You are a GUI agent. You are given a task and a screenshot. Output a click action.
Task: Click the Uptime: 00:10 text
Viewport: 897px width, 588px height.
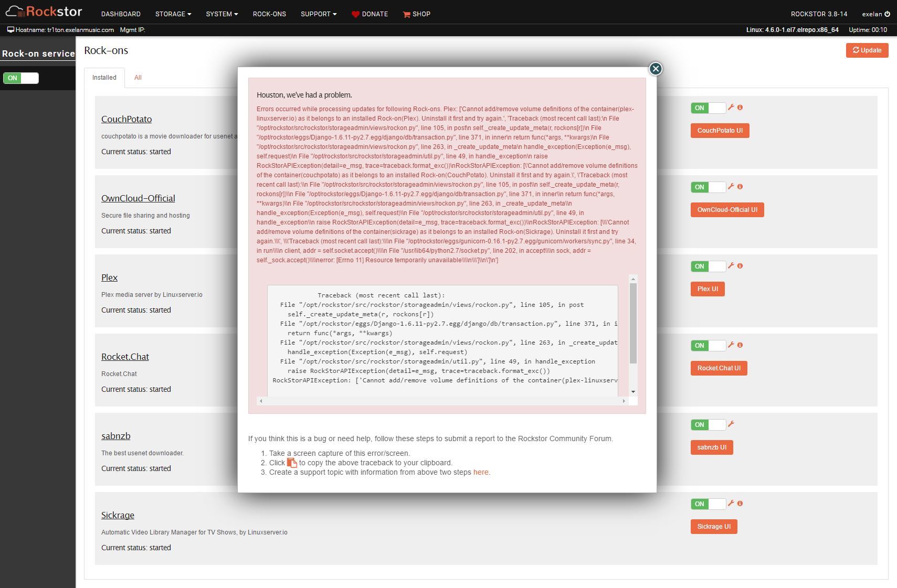(x=868, y=30)
